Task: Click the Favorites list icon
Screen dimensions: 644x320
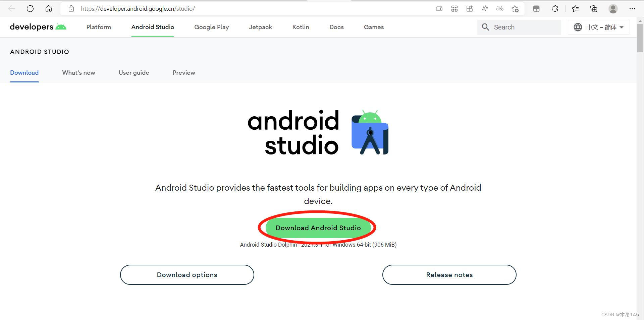Action: [575, 9]
